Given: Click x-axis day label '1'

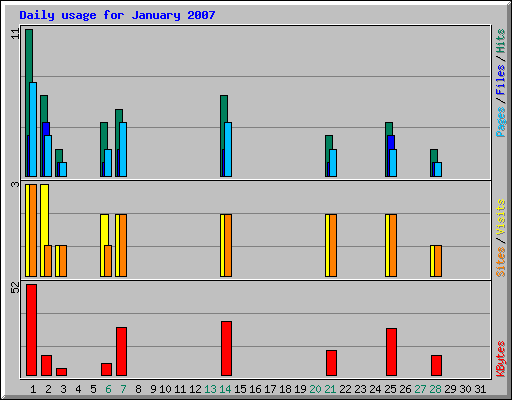Looking at the screenshot, I should [x=33, y=389].
